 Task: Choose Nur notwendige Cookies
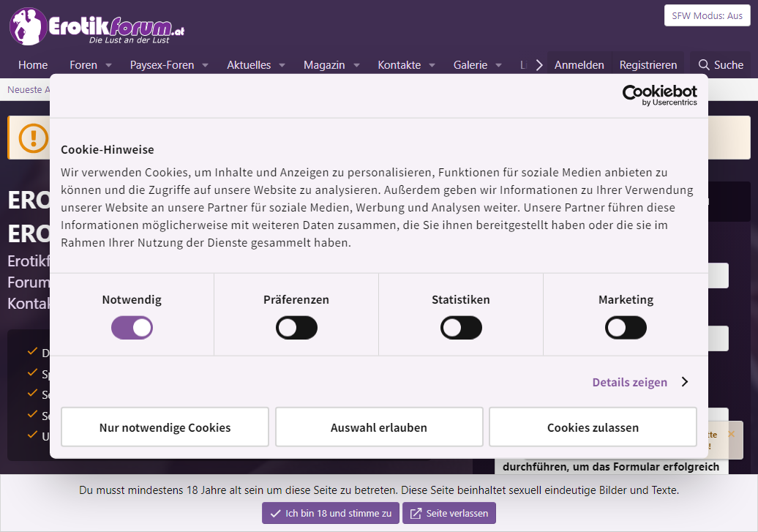[x=165, y=427]
